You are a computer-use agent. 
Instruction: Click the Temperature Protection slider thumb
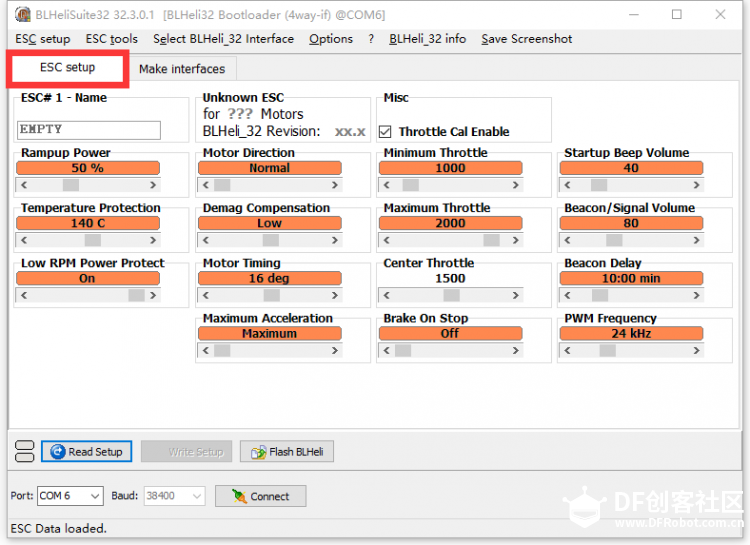pyautogui.click(x=93, y=240)
